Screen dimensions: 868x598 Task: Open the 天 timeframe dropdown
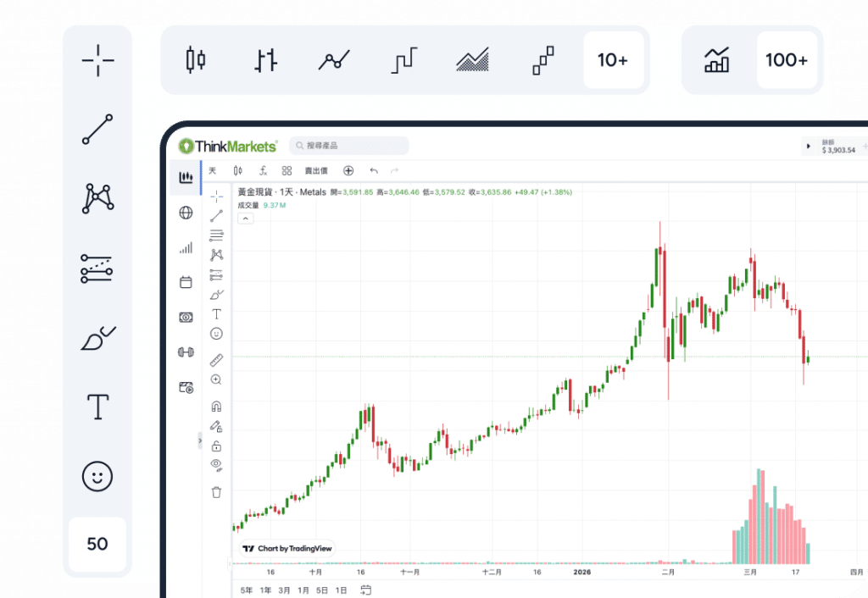click(212, 170)
